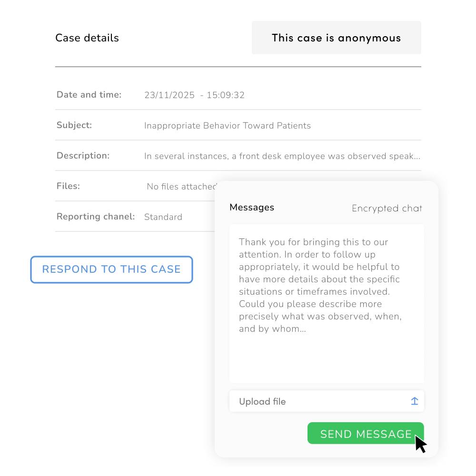Select the Standard reporting channel value
Image resolution: width=476 pixels, height=476 pixels.
(x=163, y=217)
